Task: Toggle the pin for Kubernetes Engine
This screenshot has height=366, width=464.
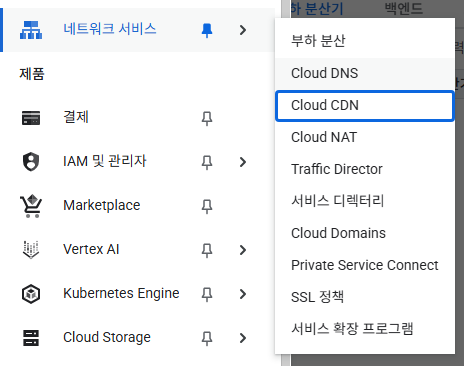Action: (207, 294)
